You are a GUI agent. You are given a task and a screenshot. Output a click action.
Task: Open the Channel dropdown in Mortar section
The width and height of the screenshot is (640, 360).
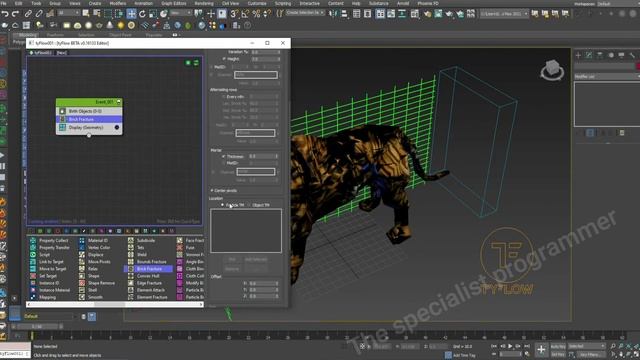(x=256, y=172)
